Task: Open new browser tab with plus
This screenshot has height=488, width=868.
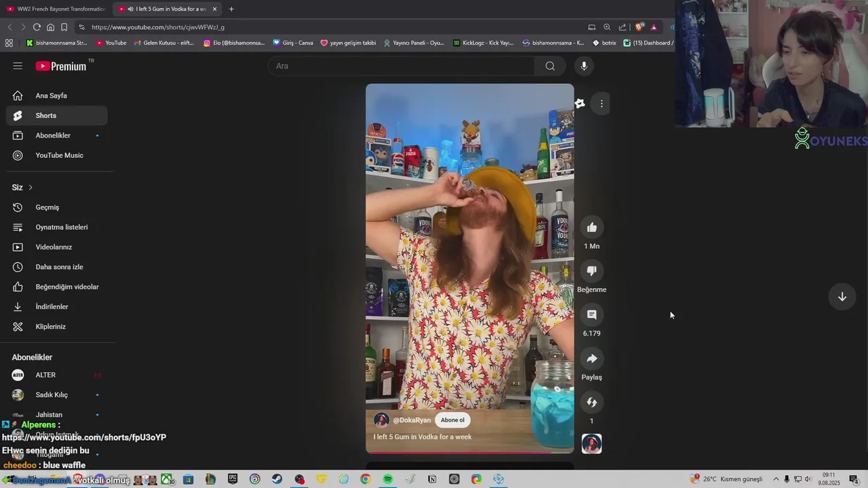Action: point(231,9)
